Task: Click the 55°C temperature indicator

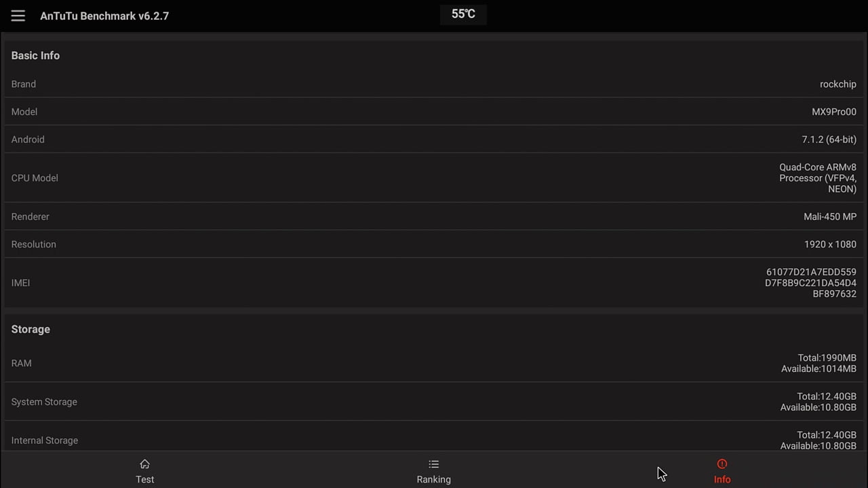Action: point(463,14)
